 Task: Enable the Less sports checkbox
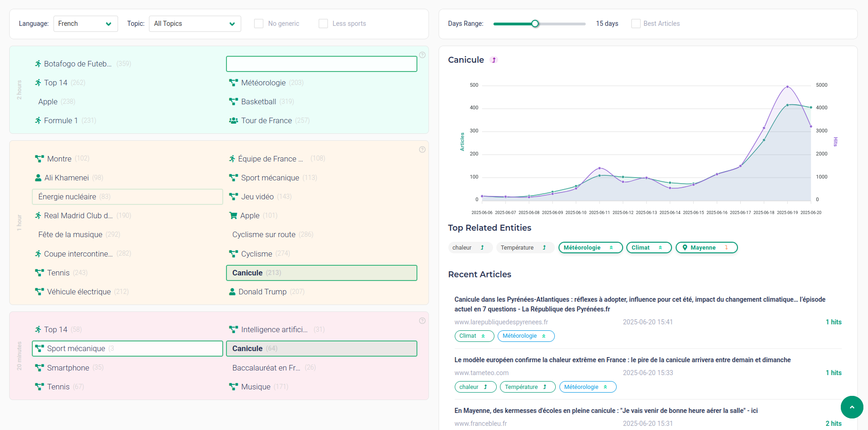(323, 23)
